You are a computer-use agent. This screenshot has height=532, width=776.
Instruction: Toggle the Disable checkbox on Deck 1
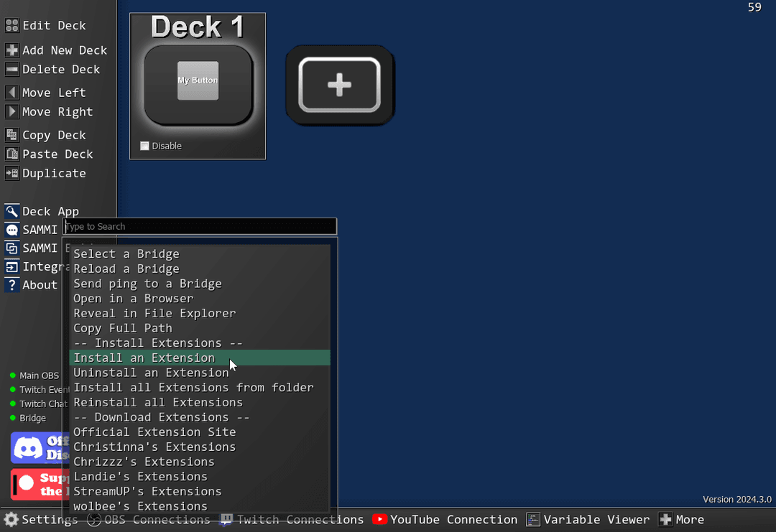144,146
